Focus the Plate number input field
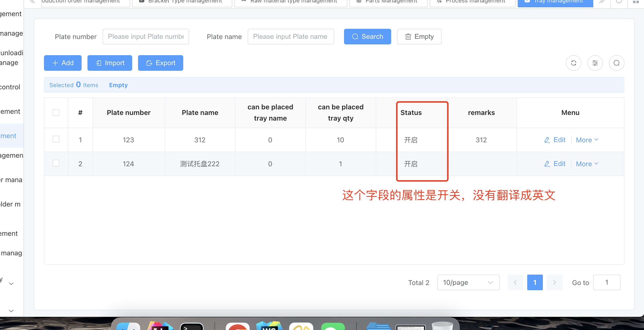This screenshot has width=644, height=330. tap(146, 37)
